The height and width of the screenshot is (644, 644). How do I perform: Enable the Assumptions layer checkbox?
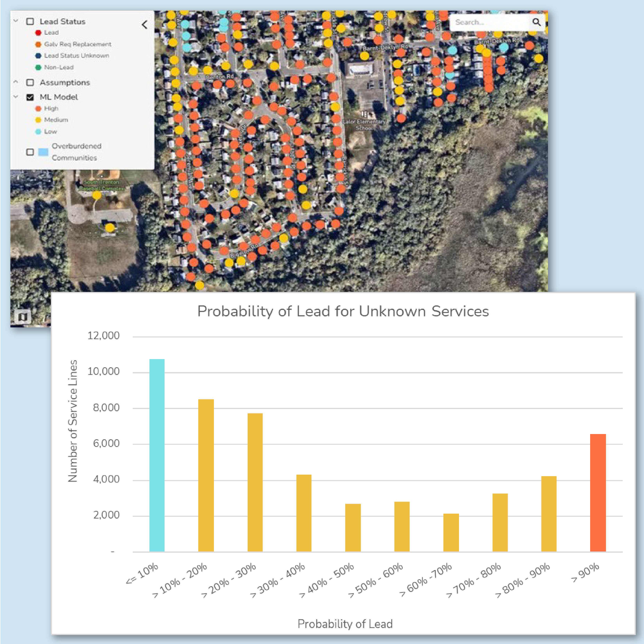coord(30,82)
